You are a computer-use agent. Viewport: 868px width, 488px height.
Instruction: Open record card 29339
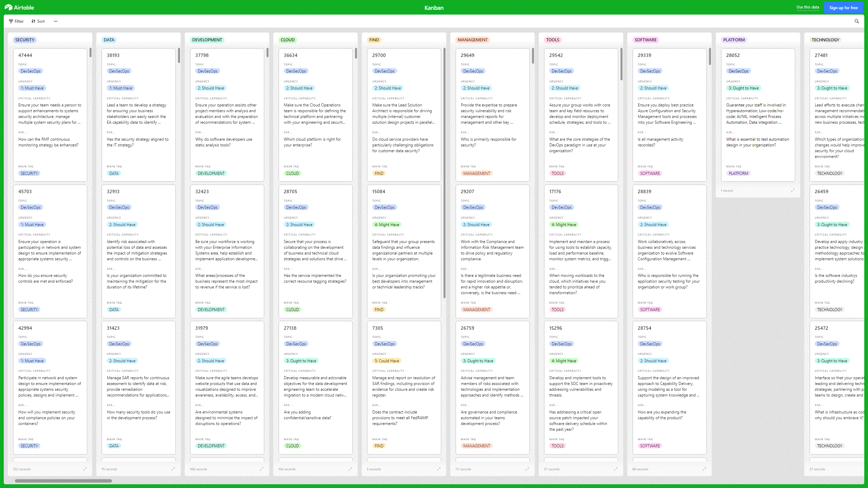click(x=670, y=115)
